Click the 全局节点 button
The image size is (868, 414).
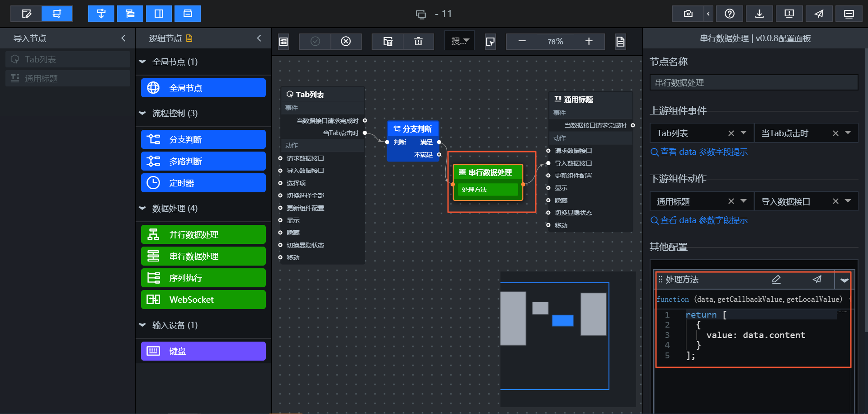point(203,88)
